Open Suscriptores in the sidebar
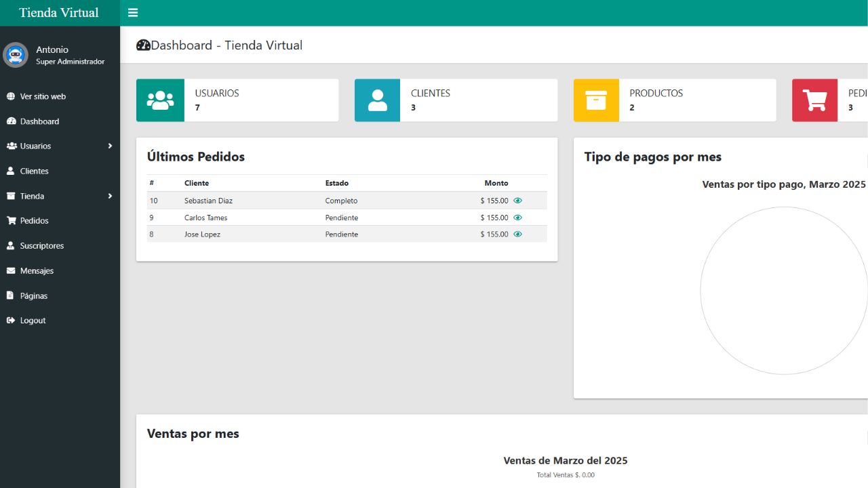The height and width of the screenshot is (488, 868). pyautogui.click(x=41, y=245)
